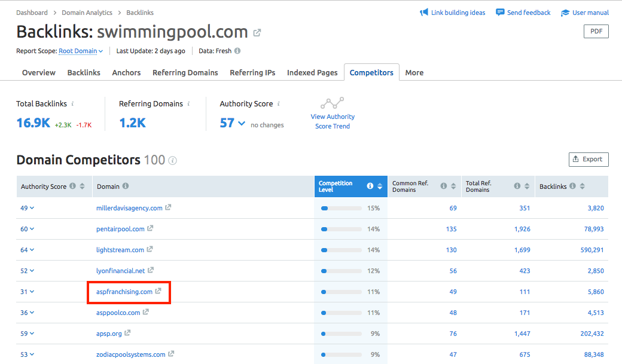Image resolution: width=622 pixels, height=364 pixels.
Task: Click the Export button
Action: (589, 160)
